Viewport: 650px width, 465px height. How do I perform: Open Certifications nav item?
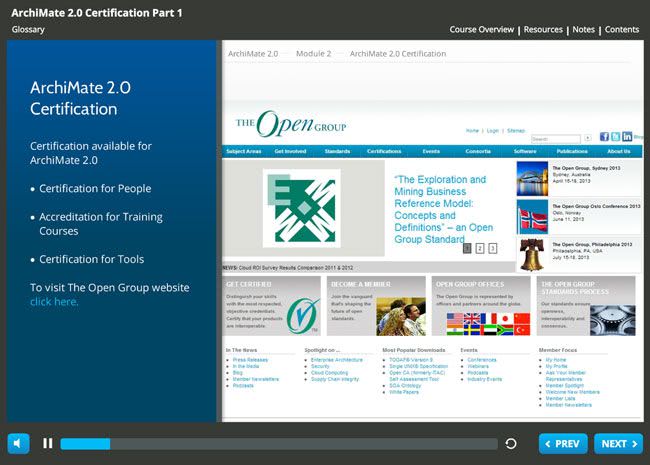[384, 151]
